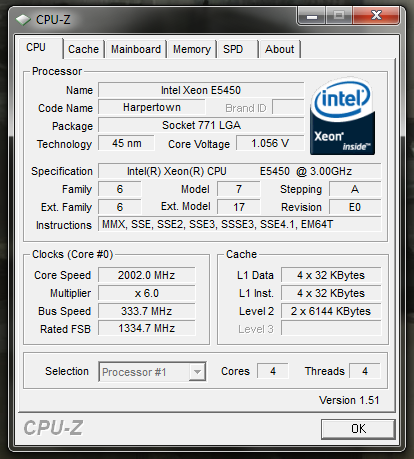
Task: Click the Instructions list field
Action: coord(240,224)
